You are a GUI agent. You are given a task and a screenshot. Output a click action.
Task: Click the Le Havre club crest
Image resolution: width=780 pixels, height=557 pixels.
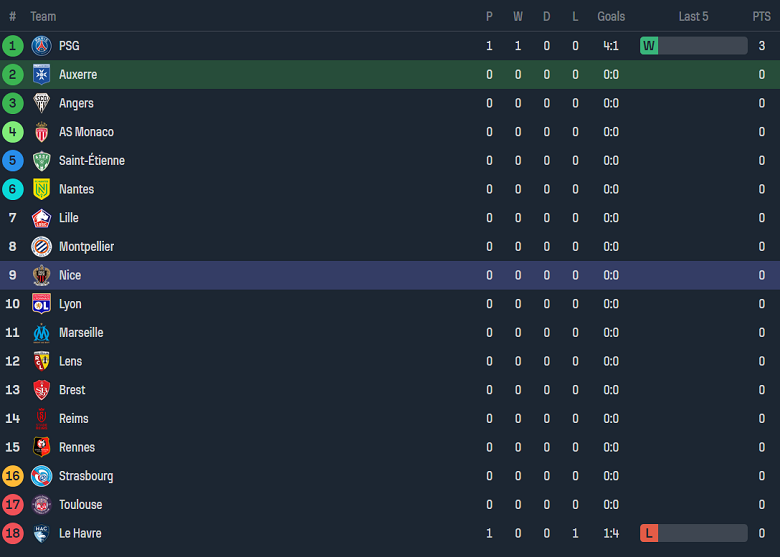(41, 533)
